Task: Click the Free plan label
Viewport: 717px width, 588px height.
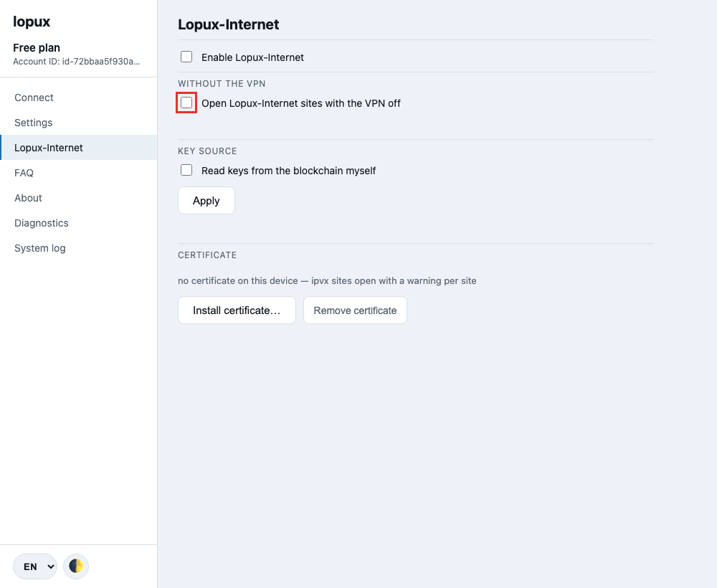Action: tap(37, 47)
